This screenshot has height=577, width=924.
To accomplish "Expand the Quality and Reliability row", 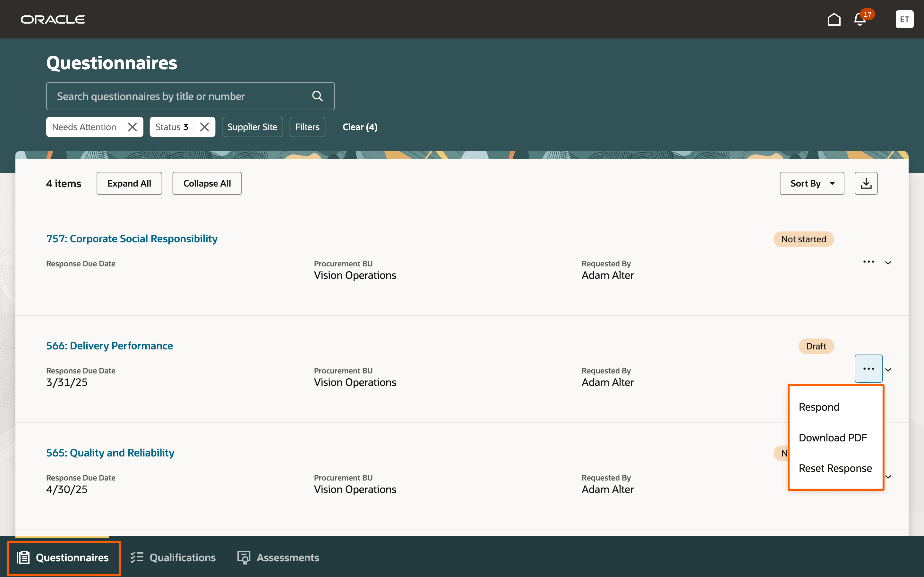I will coord(888,477).
